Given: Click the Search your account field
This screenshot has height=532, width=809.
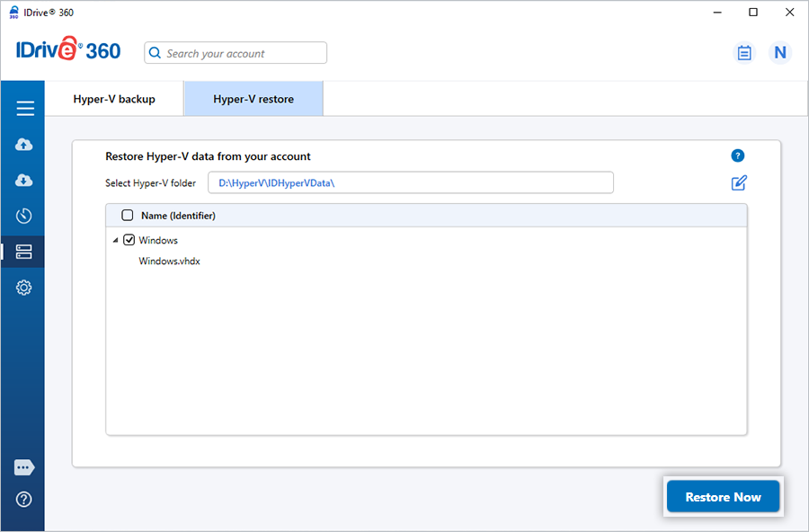Looking at the screenshot, I should (x=243, y=53).
